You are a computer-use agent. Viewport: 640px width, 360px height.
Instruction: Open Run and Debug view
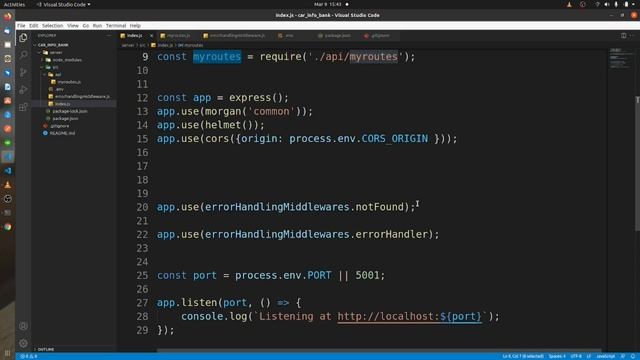click(23, 89)
